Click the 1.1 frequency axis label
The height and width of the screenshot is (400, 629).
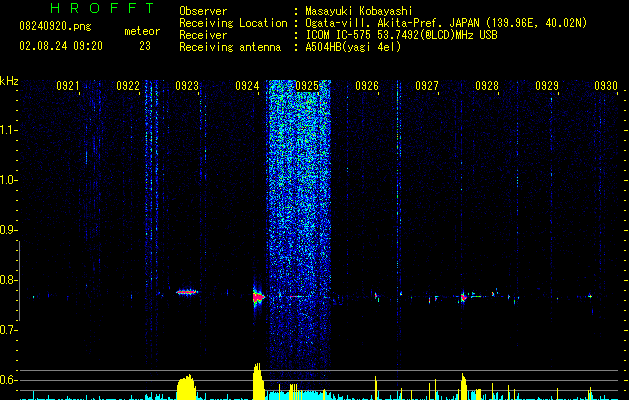click(7, 130)
